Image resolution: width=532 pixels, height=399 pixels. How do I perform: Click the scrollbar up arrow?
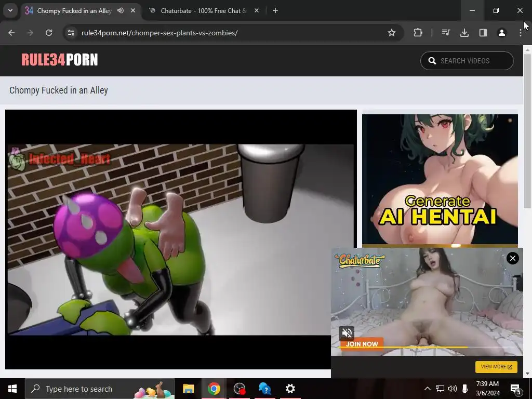coord(528,49)
